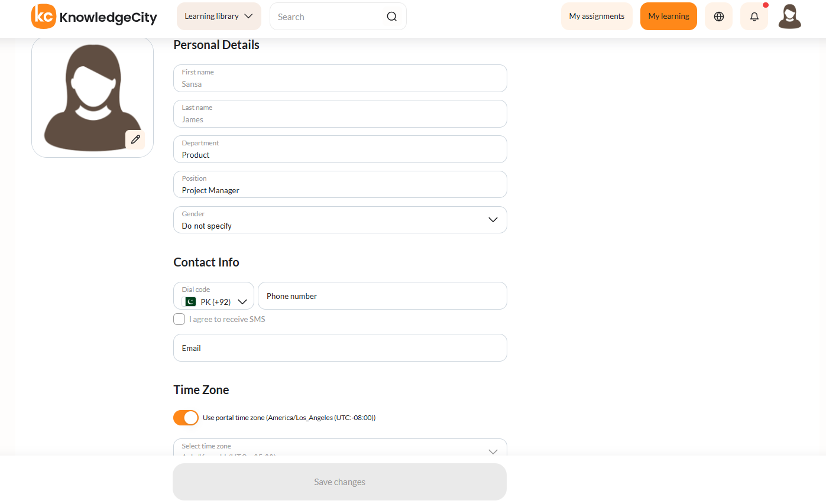Click the Personal Details heading

tap(216, 45)
